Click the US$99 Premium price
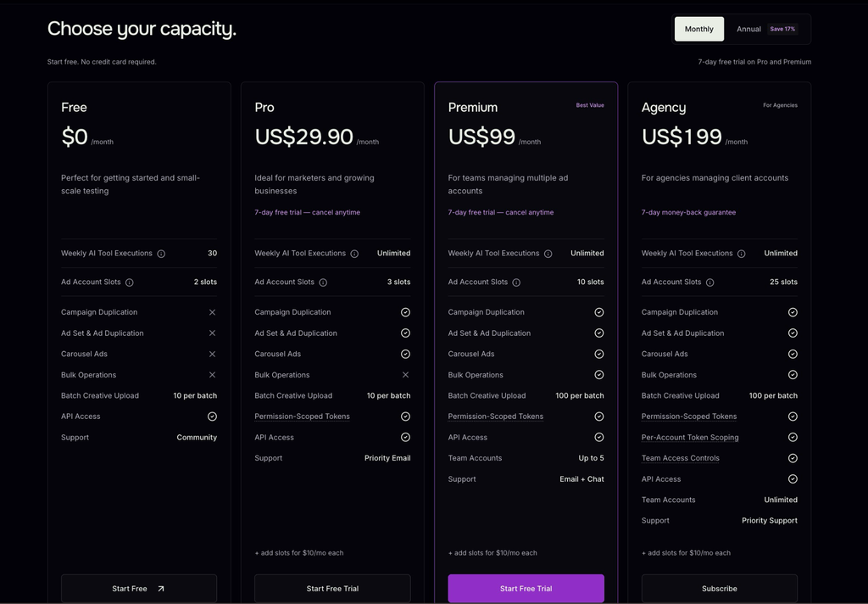This screenshot has width=868, height=604. 481,137
